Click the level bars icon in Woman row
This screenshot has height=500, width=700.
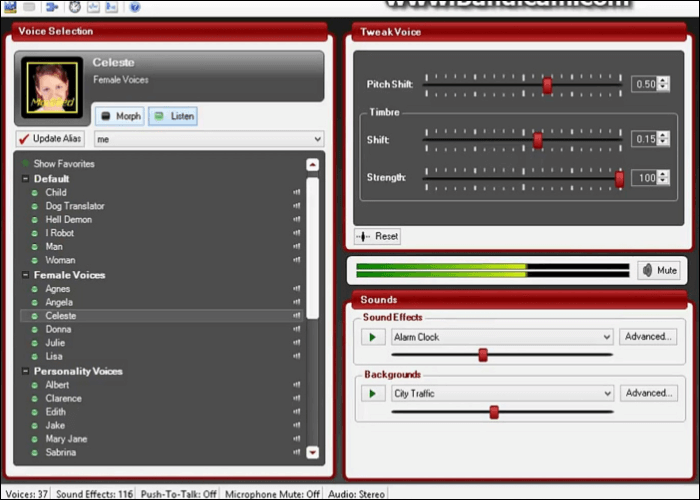[x=296, y=260]
